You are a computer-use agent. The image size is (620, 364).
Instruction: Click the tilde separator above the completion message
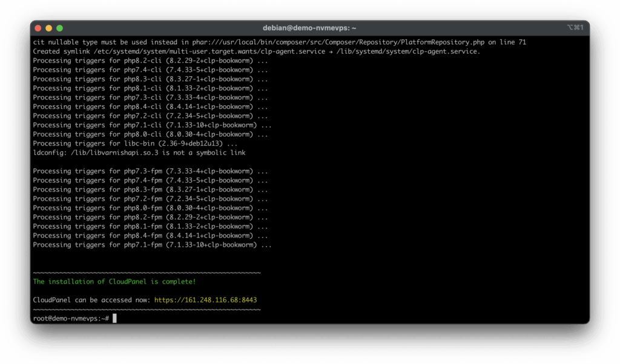click(x=147, y=273)
